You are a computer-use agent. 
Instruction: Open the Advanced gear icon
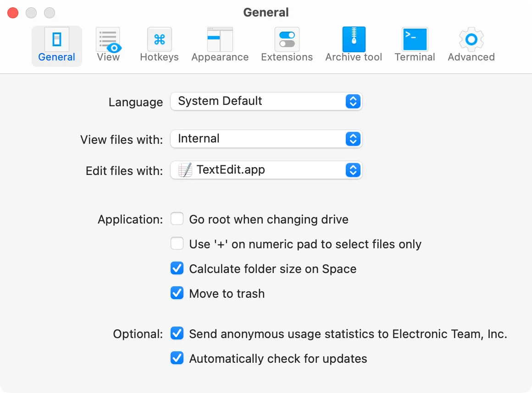(x=471, y=39)
